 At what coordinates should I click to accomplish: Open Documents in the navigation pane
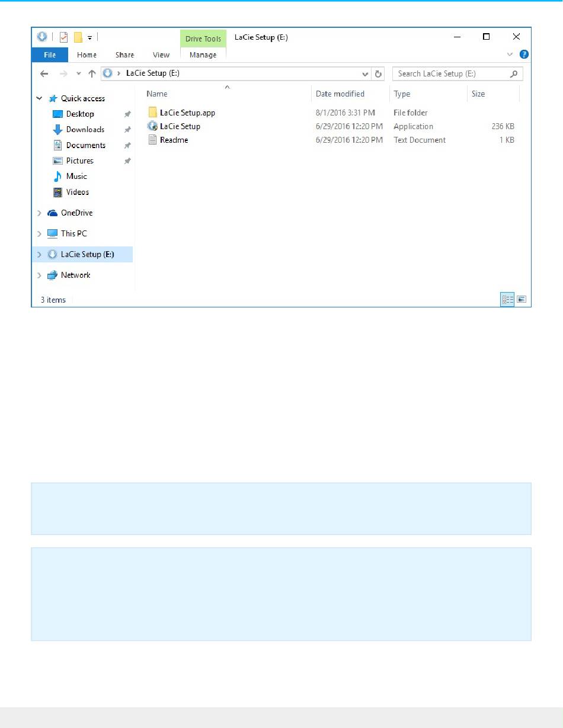tap(86, 145)
